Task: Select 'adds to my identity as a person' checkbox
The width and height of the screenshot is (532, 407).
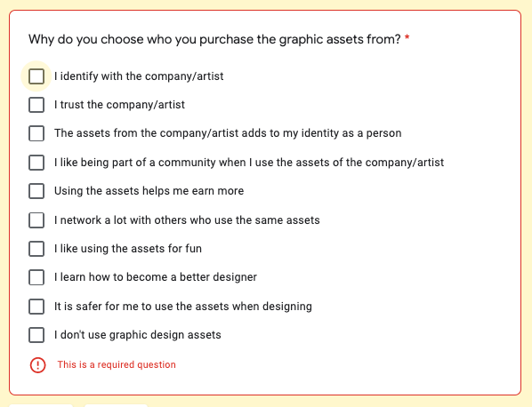Action: tap(36, 133)
